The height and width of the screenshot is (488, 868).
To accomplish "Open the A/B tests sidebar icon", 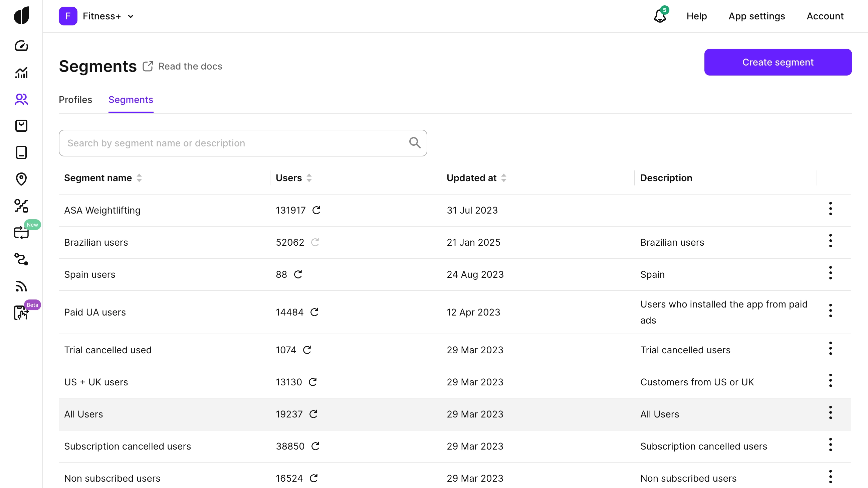I will pyautogui.click(x=21, y=206).
